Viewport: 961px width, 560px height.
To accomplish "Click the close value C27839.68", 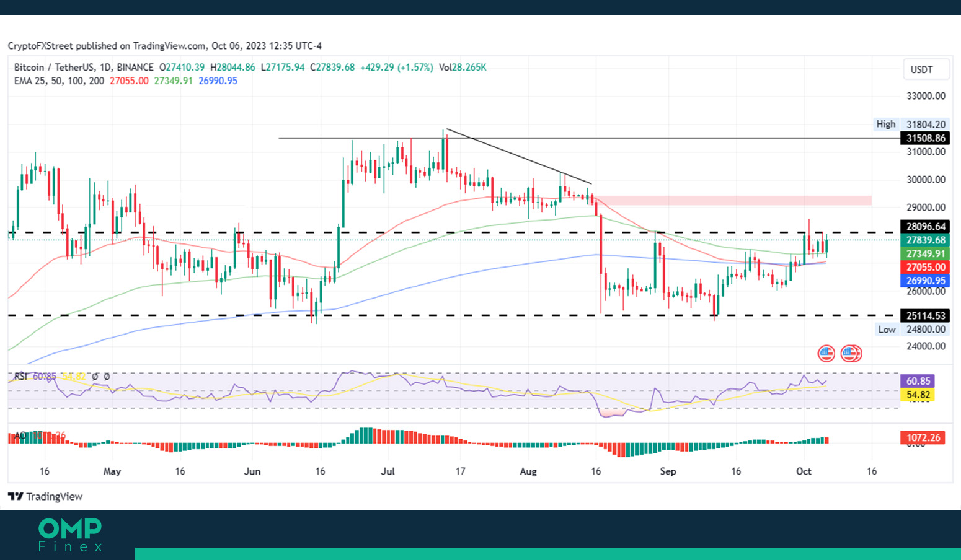I will pyautogui.click(x=332, y=67).
